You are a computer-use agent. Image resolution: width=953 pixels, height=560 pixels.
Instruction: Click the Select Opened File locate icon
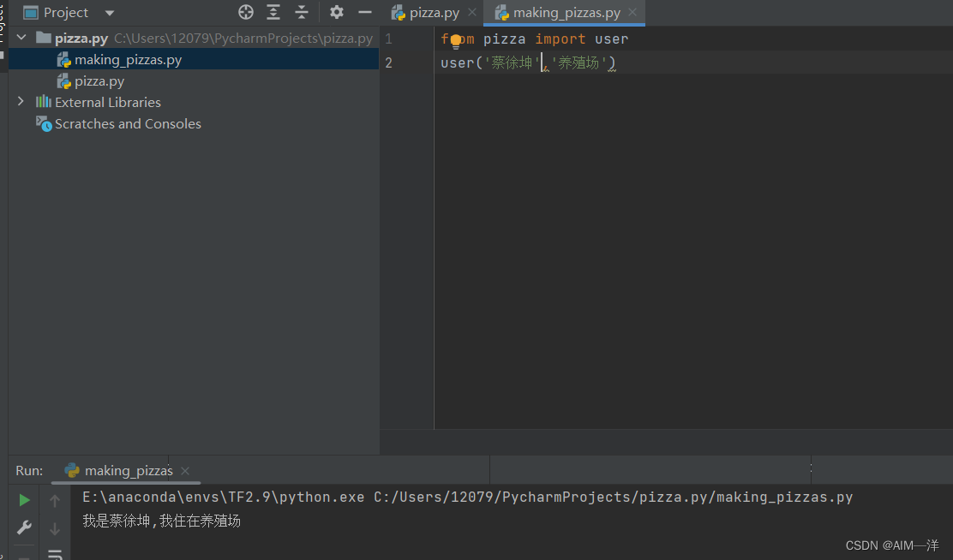click(x=246, y=12)
